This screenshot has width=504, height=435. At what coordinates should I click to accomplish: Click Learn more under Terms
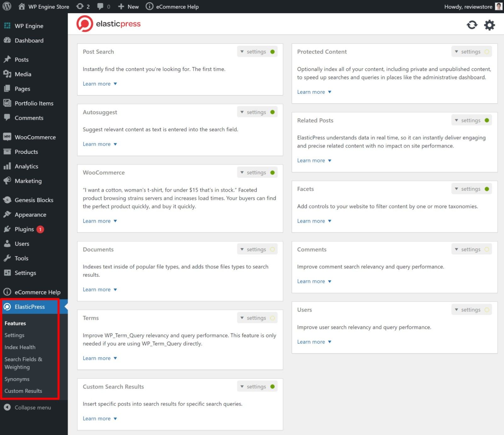[x=100, y=358]
